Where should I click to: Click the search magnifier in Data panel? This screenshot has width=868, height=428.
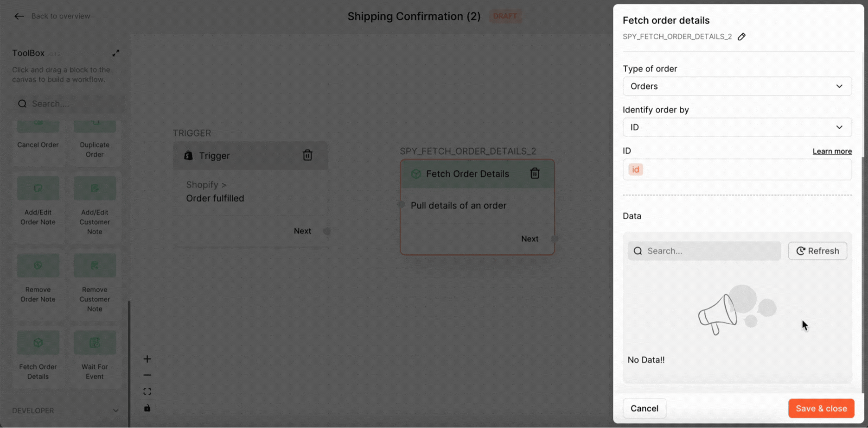tap(638, 251)
